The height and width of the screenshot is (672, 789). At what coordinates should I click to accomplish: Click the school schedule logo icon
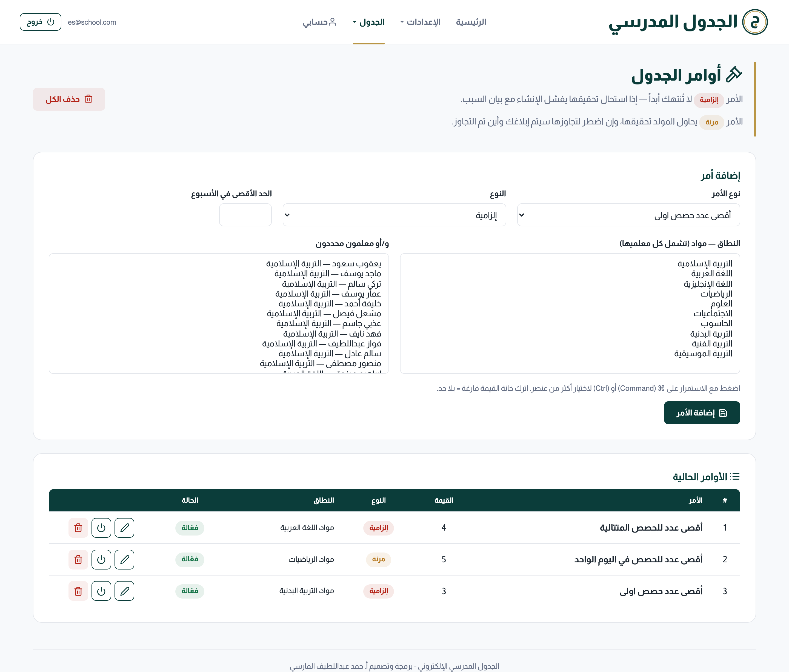pyautogui.click(x=755, y=22)
